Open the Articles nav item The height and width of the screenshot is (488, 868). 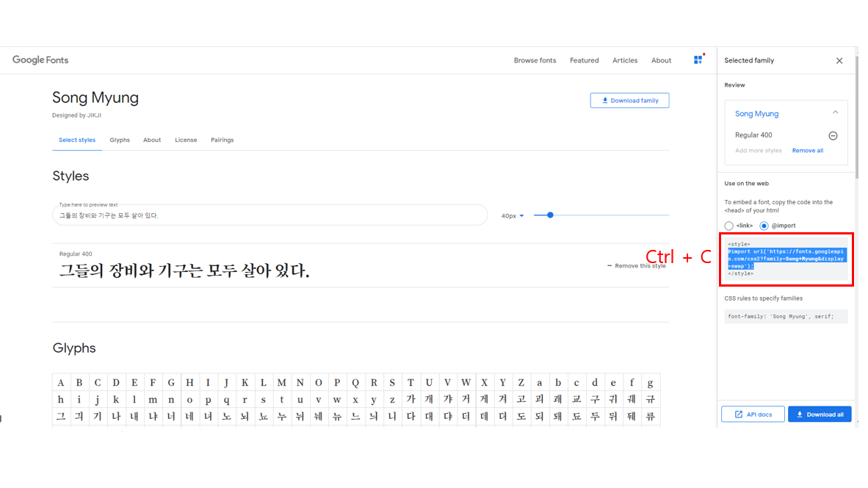[x=624, y=60]
